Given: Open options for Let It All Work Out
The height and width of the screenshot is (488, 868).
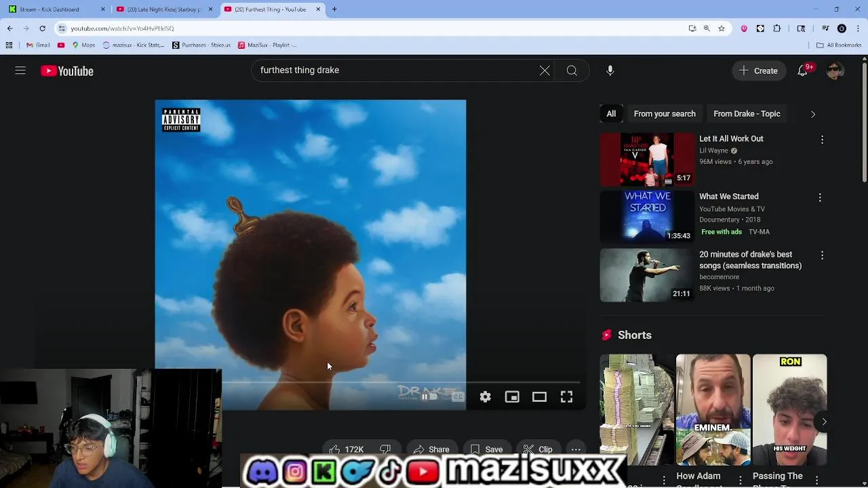Looking at the screenshot, I should click(x=822, y=140).
